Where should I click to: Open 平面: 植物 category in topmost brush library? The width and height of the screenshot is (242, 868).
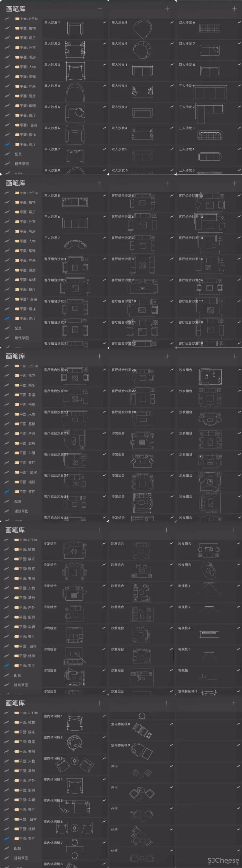pos(27,28)
